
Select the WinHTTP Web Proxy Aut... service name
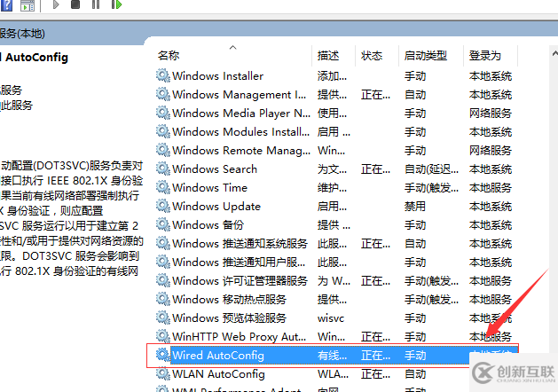[x=240, y=336]
